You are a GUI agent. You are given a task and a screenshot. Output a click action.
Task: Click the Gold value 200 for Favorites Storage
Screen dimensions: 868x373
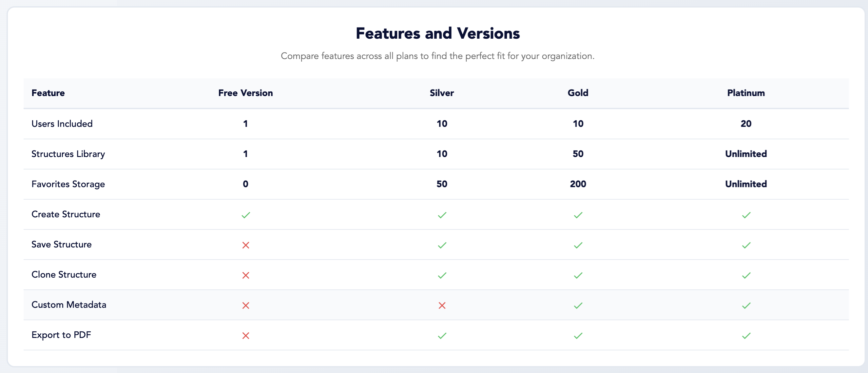click(x=578, y=184)
